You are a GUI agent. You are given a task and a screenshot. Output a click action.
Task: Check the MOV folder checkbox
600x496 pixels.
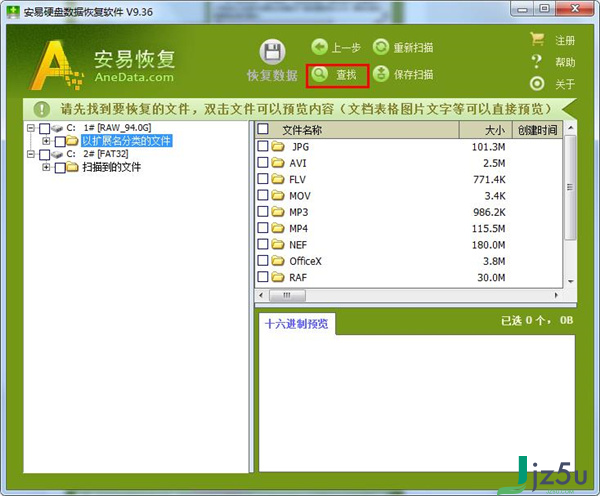pyautogui.click(x=263, y=195)
